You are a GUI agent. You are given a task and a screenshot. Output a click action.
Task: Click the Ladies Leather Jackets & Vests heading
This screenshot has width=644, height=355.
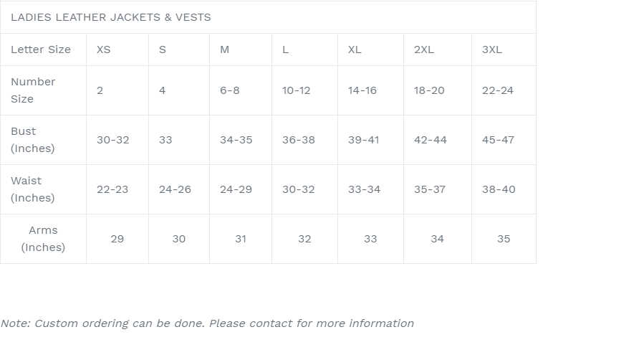click(111, 17)
